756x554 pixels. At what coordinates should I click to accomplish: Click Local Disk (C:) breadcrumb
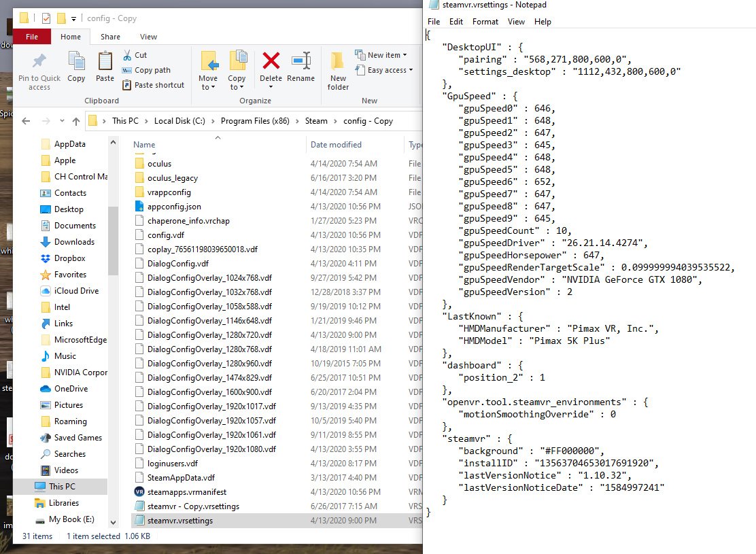(x=179, y=121)
